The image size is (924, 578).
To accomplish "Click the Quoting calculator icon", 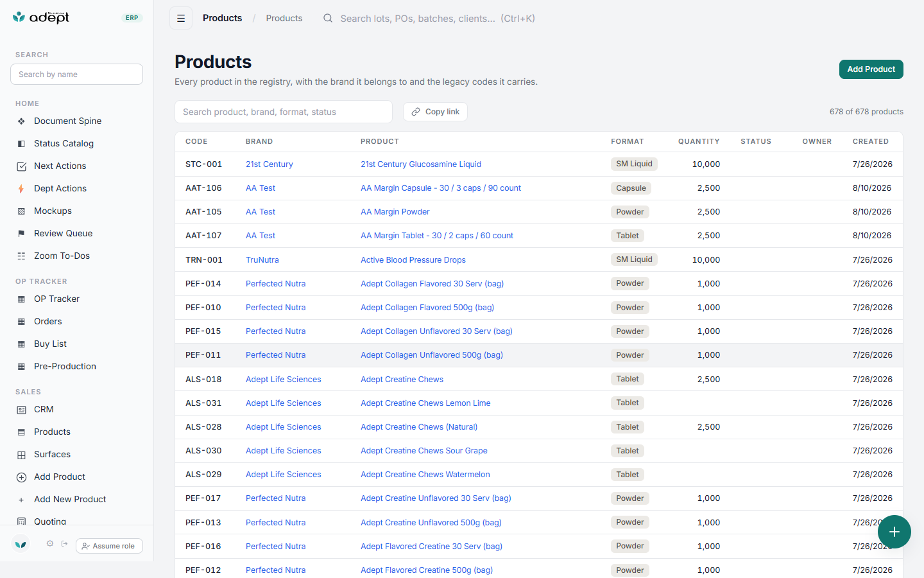I will click(21, 521).
